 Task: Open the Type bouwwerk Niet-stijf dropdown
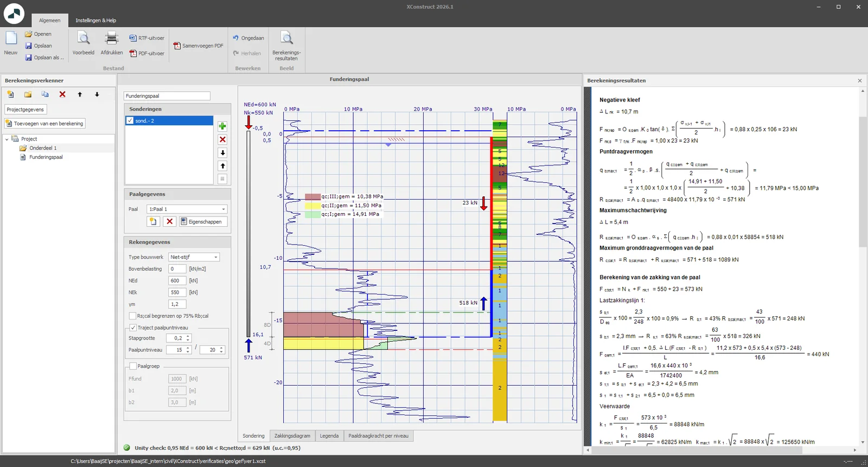pyautogui.click(x=215, y=257)
